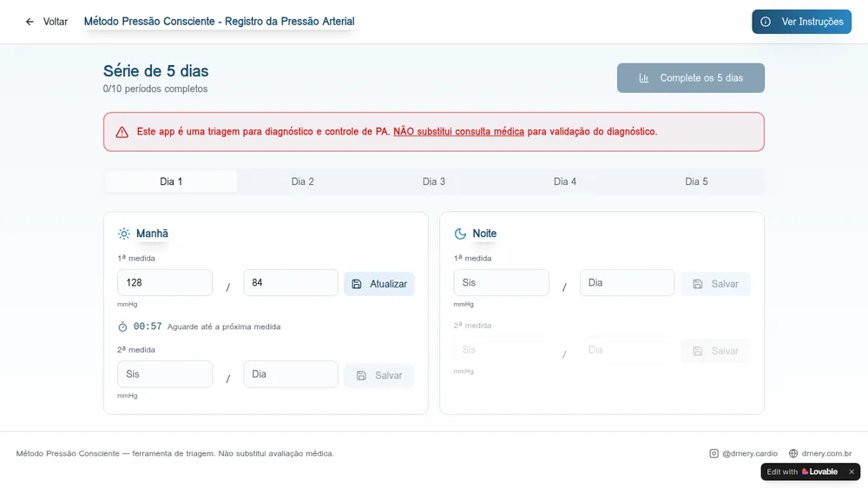Visit the drnery.com.br link
Screen dimensions: 868x488
tap(820, 453)
